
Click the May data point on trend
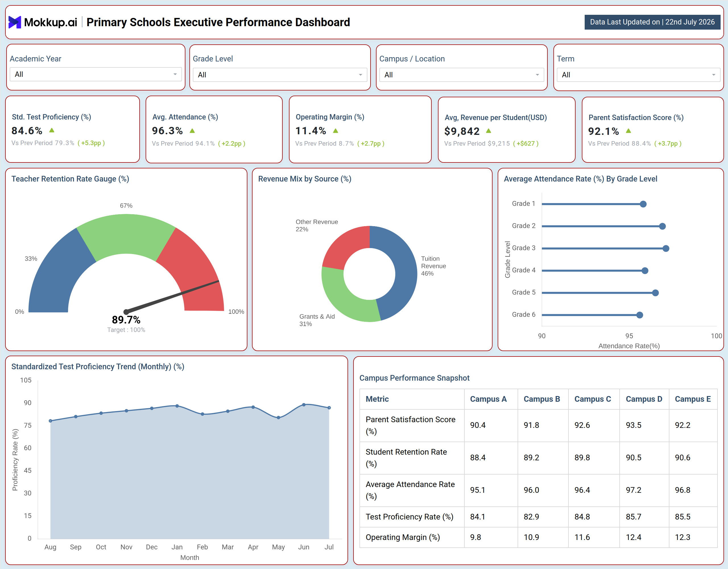pos(278,418)
